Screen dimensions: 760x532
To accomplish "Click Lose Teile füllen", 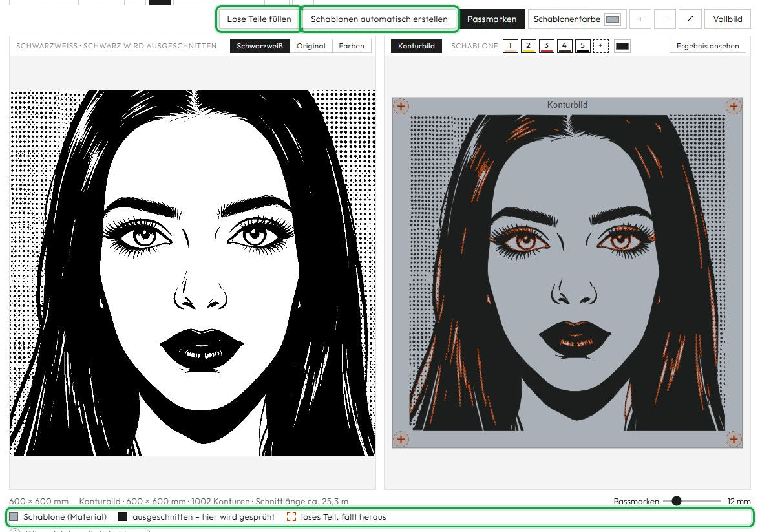I will (259, 19).
